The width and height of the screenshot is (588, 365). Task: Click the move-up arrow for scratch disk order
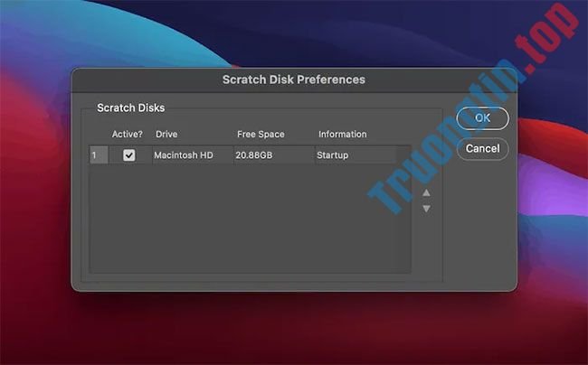426,192
